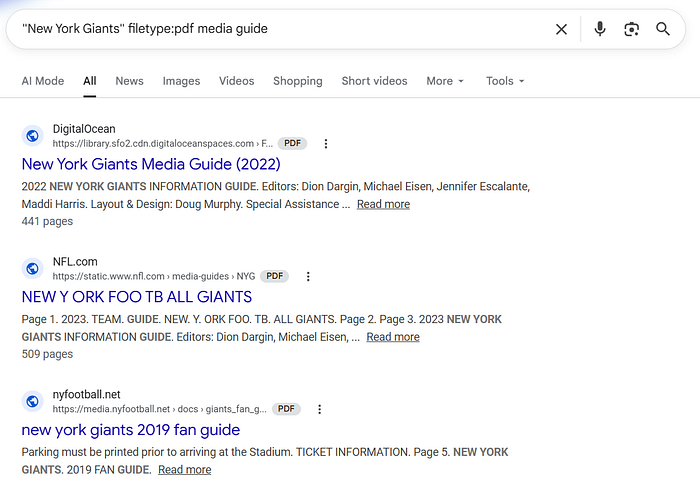
Task: Open the three-dot menu for DigitalOcean result
Action: pos(326,144)
